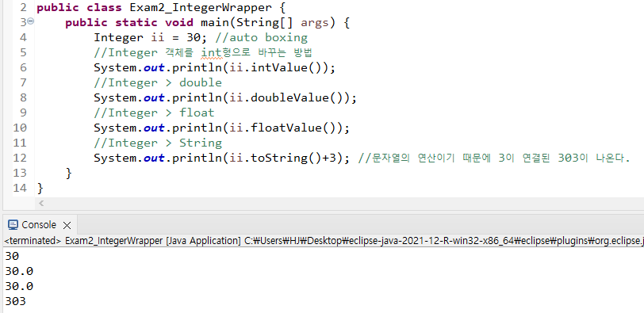Screen dimensions: 644x313
Task: Click the //Integer > double comment
Action: [x=158, y=82]
